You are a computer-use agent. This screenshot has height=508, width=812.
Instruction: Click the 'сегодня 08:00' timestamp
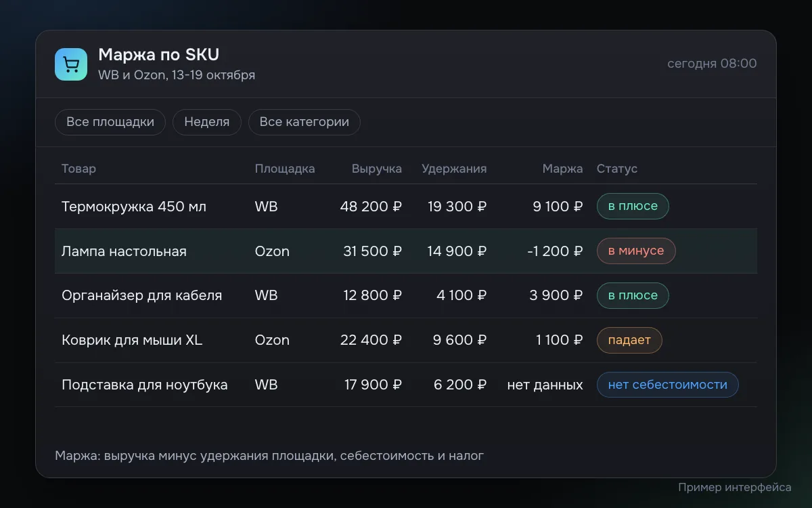[712, 64]
